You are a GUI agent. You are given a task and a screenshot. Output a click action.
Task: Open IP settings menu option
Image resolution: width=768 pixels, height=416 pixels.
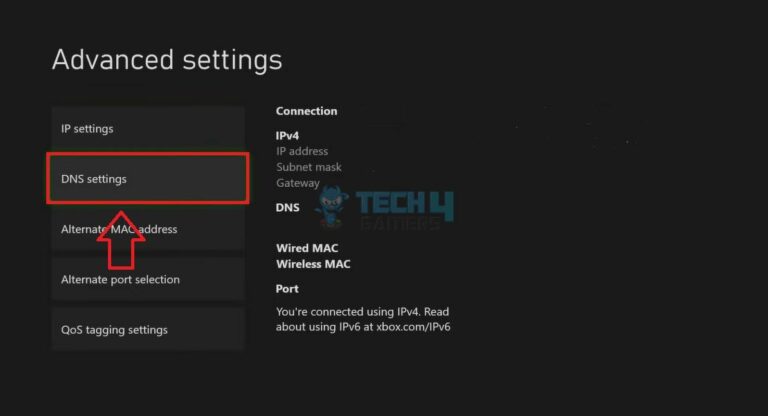point(147,129)
